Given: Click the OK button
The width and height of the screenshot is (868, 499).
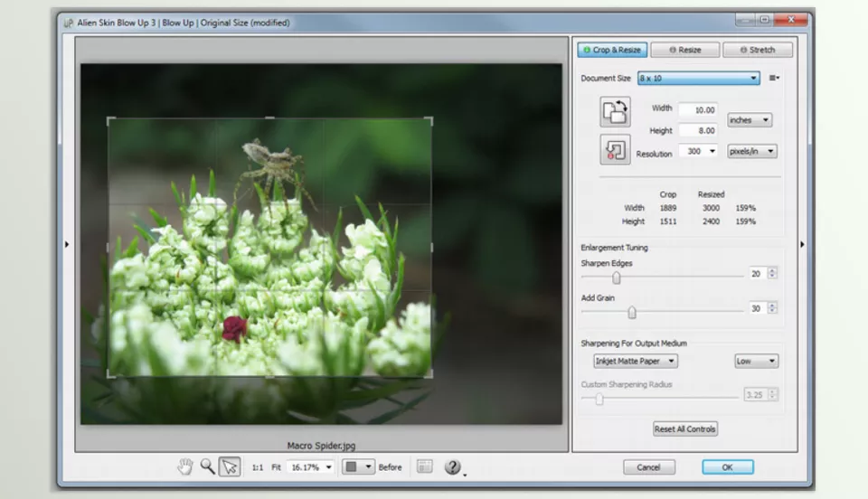Looking at the screenshot, I should point(727,467).
